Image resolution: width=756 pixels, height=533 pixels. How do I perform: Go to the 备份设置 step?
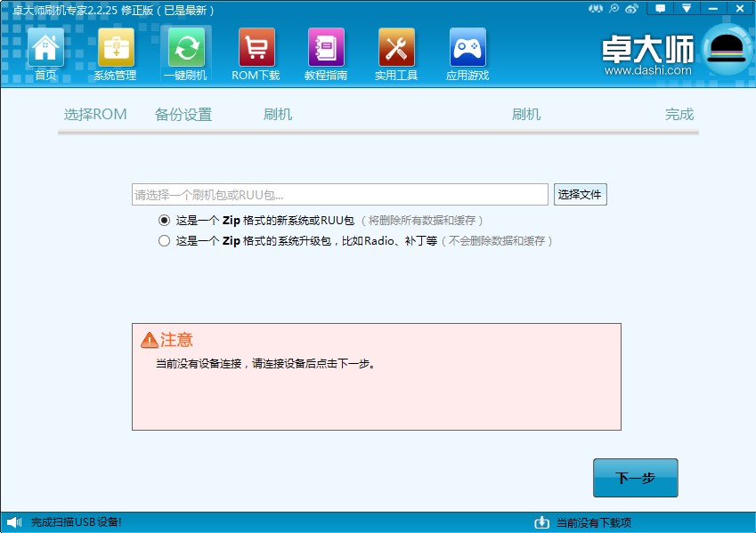tap(183, 114)
